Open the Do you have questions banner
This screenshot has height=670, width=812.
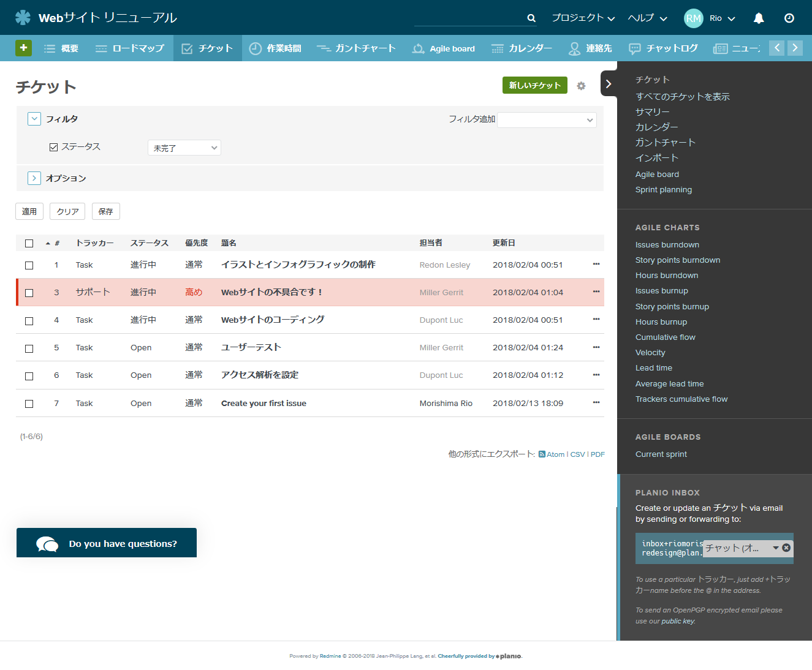[x=107, y=543]
